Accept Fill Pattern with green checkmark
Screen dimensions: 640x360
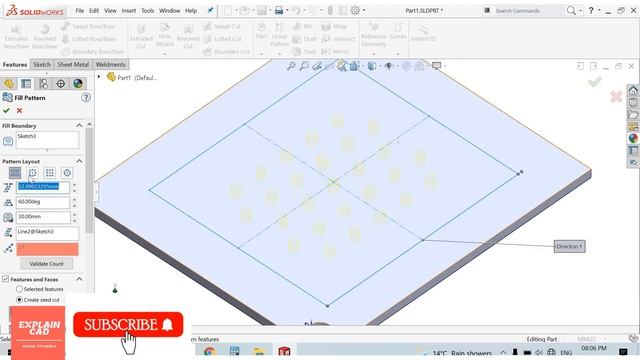click(x=6, y=111)
